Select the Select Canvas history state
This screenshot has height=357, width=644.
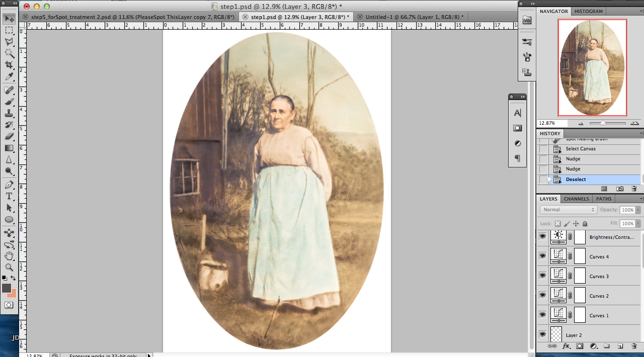tap(580, 149)
